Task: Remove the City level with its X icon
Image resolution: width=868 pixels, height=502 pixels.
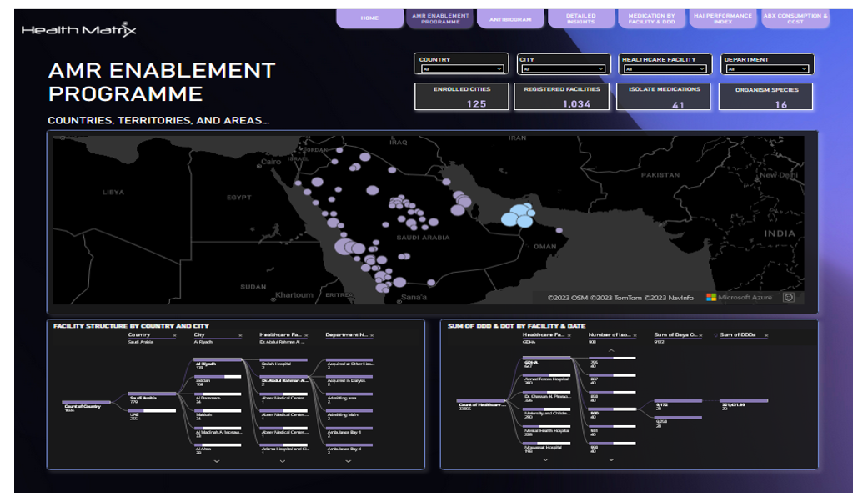Action: pyautogui.click(x=241, y=335)
